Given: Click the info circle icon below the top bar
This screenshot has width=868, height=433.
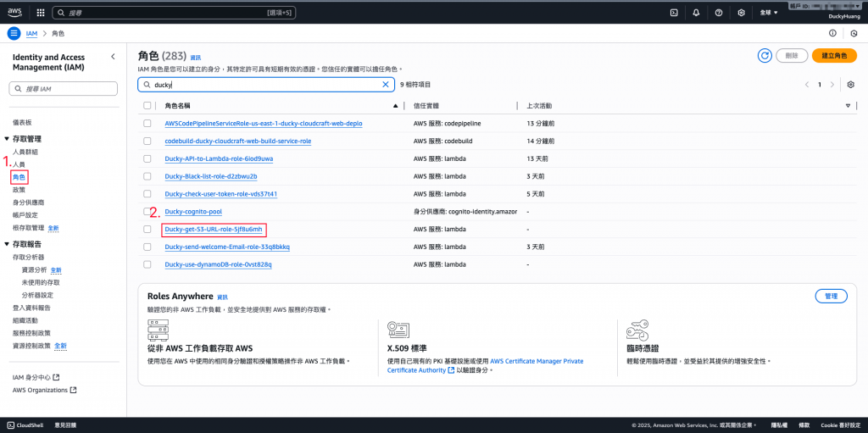Looking at the screenshot, I should tap(832, 33).
